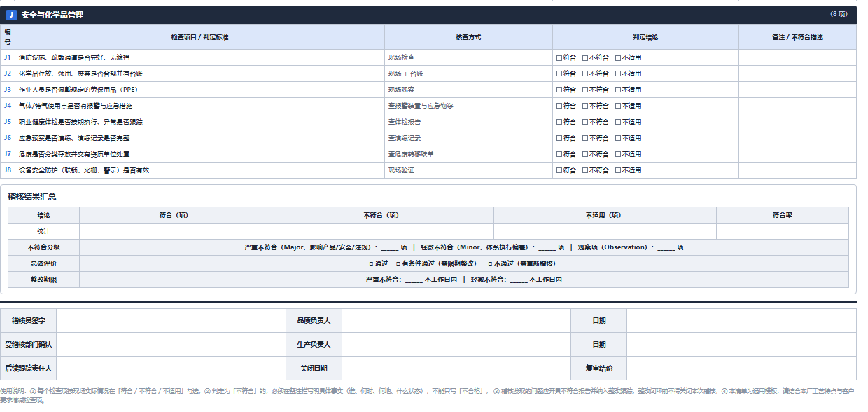Click the 备注 / 不符合描述 column header
Image resolution: width=868 pixels, height=412 pixels.
pos(797,37)
